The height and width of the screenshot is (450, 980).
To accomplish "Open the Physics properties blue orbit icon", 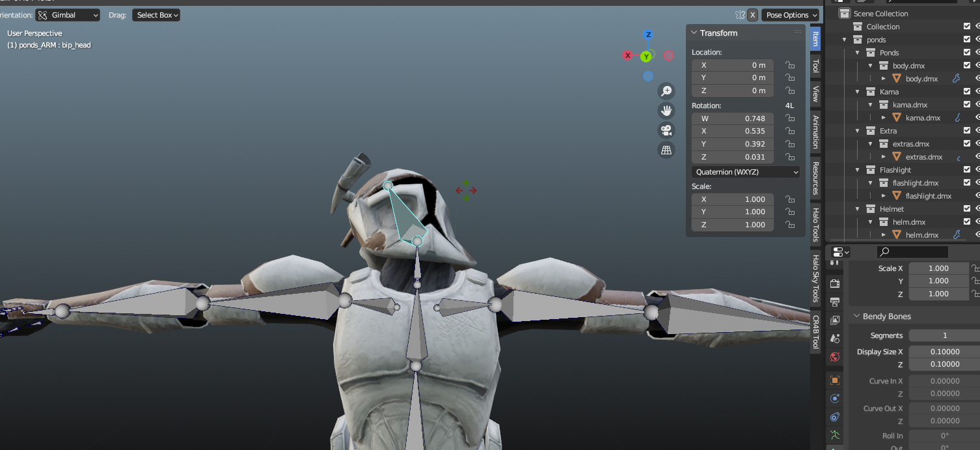I will (835, 398).
